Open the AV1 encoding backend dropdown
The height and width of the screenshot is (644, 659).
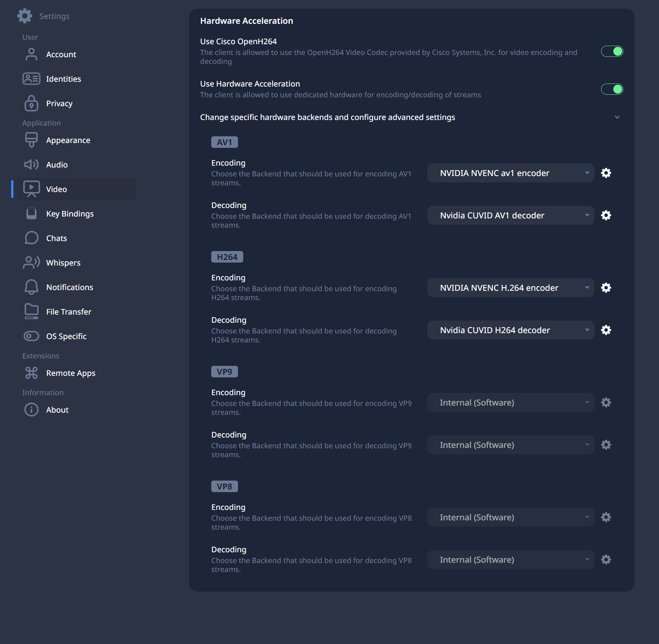510,173
